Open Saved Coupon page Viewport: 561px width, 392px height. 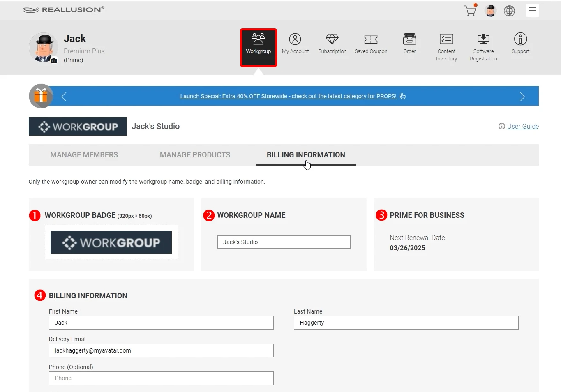371,44
